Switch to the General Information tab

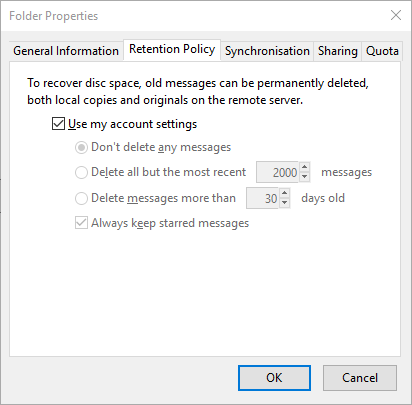(66, 51)
